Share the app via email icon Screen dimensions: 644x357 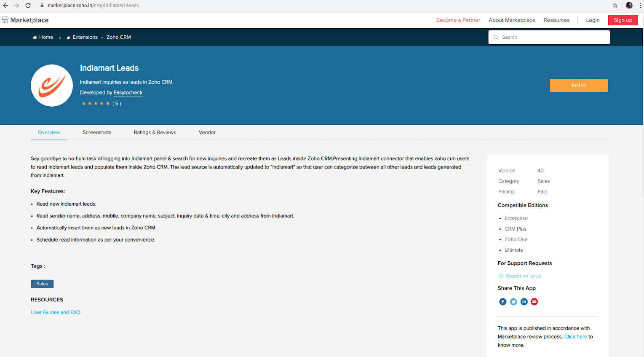point(534,302)
